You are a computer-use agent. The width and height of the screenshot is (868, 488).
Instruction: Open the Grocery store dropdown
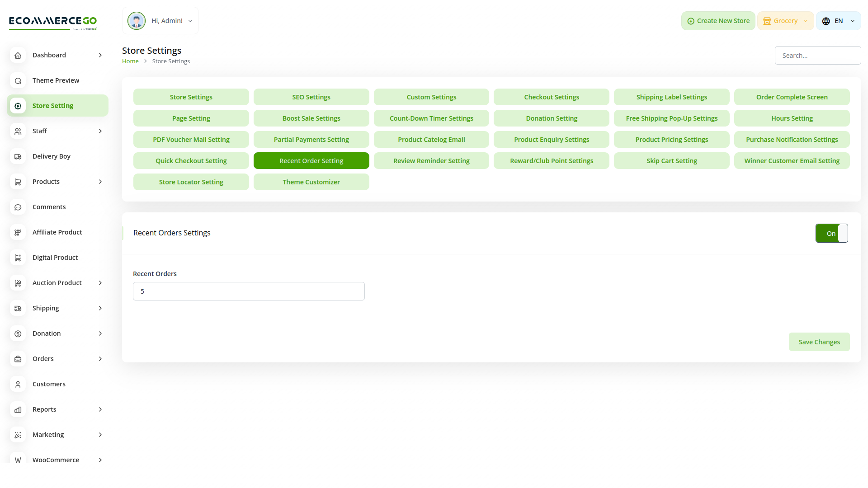pyautogui.click(x=785, y=21)
